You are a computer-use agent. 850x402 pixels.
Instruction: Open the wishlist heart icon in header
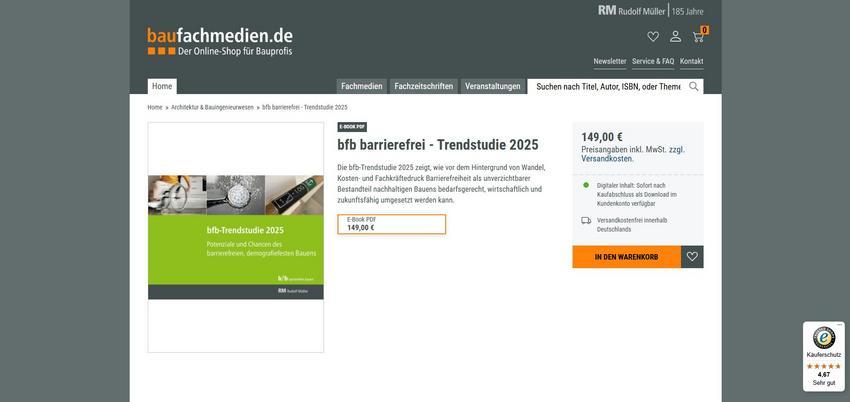coord(653,37)
